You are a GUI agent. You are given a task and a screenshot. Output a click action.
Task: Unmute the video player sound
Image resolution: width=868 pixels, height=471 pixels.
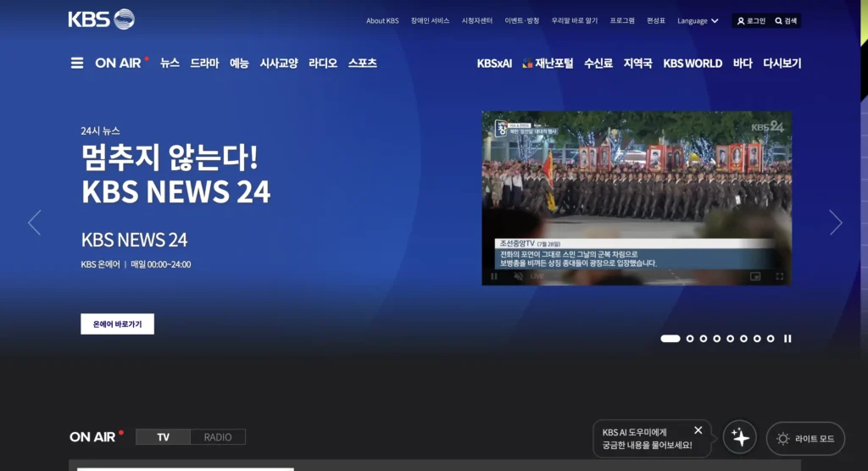tap(518, 276)
